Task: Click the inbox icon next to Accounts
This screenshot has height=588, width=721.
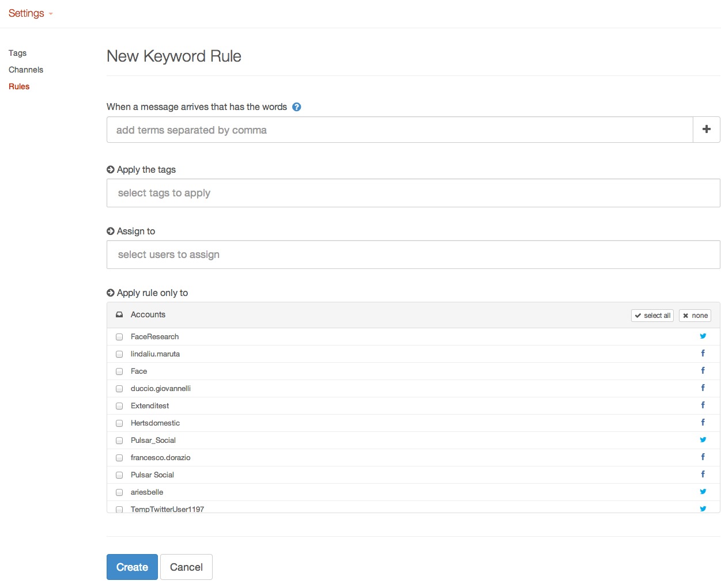Action: point(119,315)
